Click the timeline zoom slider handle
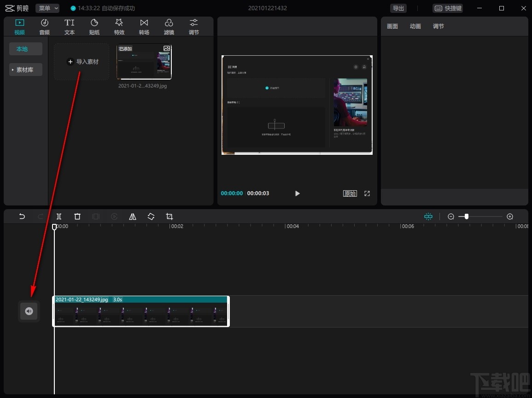 click(x=467, y=217)
